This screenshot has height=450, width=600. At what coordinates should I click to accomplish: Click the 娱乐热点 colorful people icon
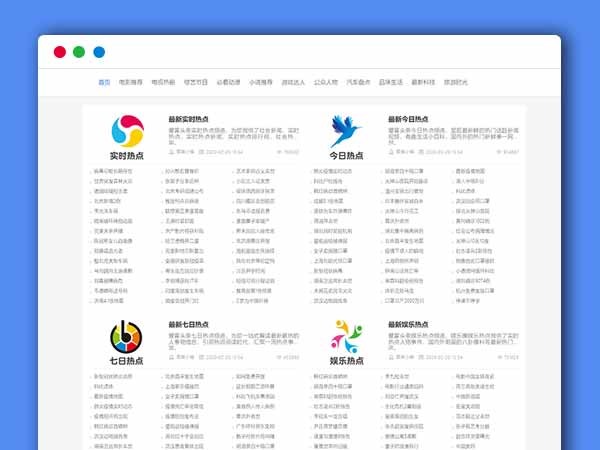point(346,334)
